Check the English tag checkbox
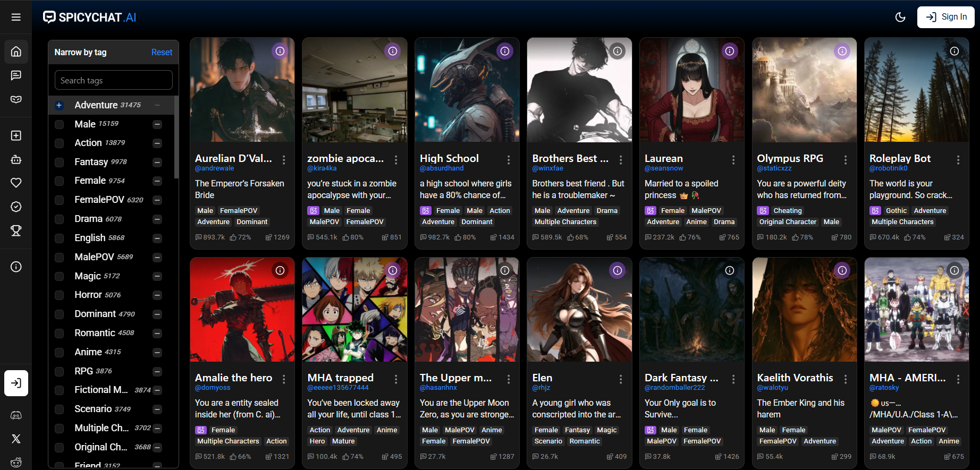 pyautogui.click(x=60, y=238)
